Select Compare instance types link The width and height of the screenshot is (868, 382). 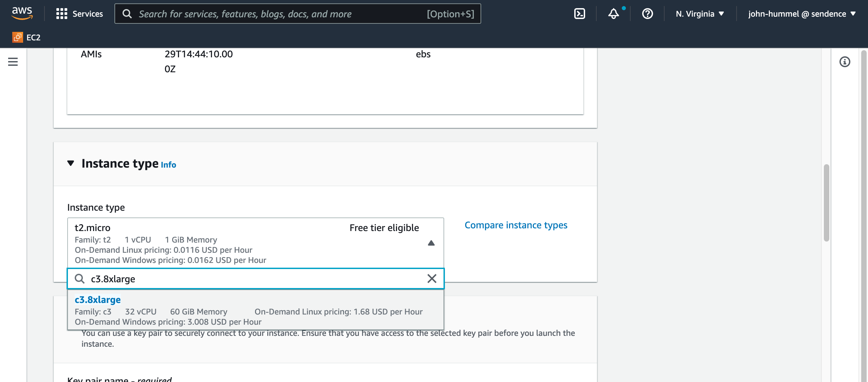pos(516,225)
